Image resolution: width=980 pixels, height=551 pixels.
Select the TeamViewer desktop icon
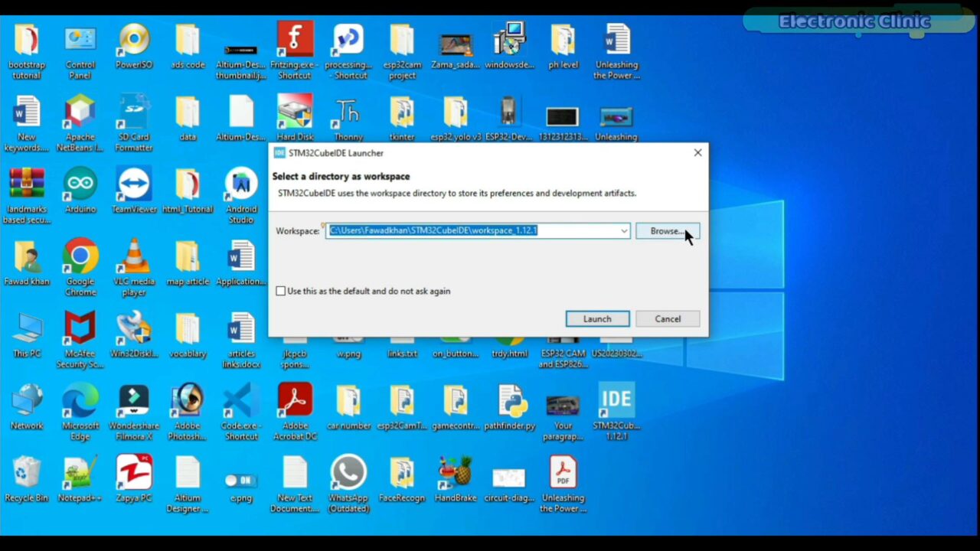pyautogui.click(x=134, y=190)
